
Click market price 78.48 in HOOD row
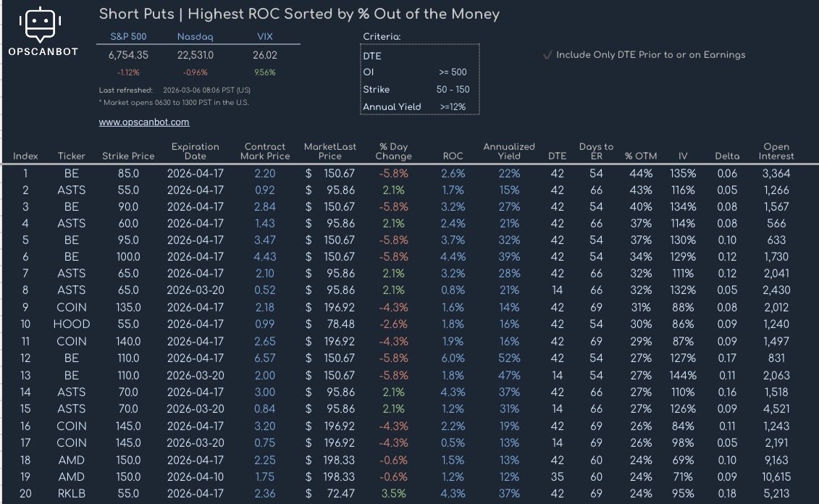tap(340, 324)
